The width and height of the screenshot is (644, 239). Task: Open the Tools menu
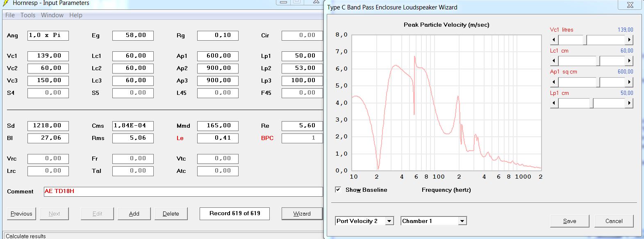pyautogui.click(x=28, y=15)
